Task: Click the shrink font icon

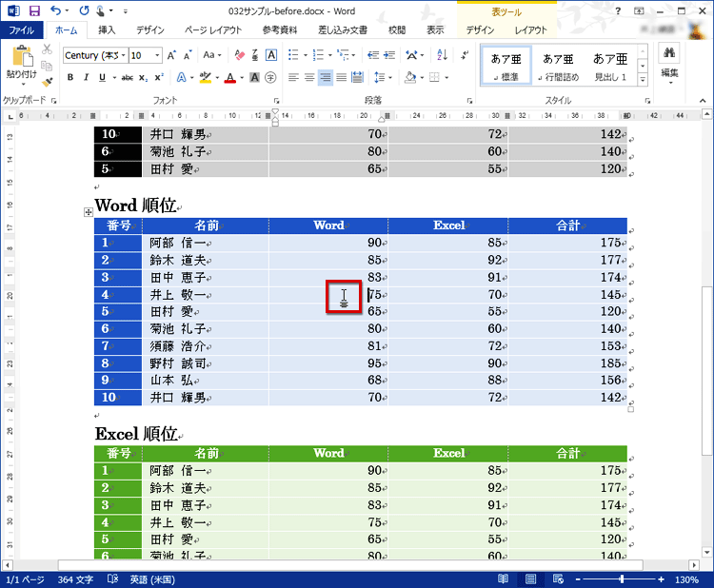Action: click(188, 55)
